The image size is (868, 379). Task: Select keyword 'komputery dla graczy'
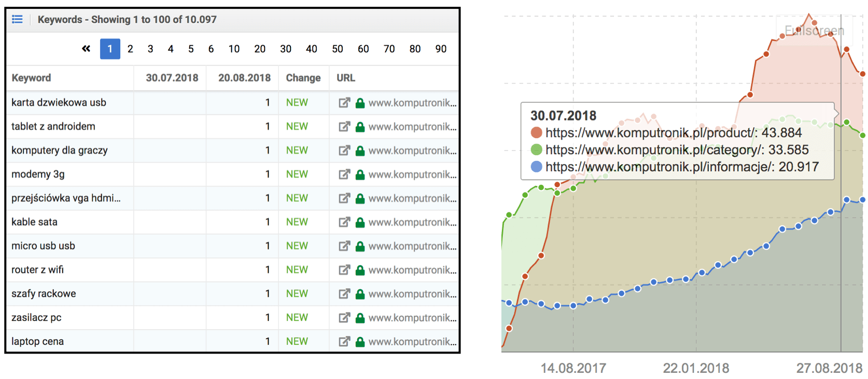60,151
